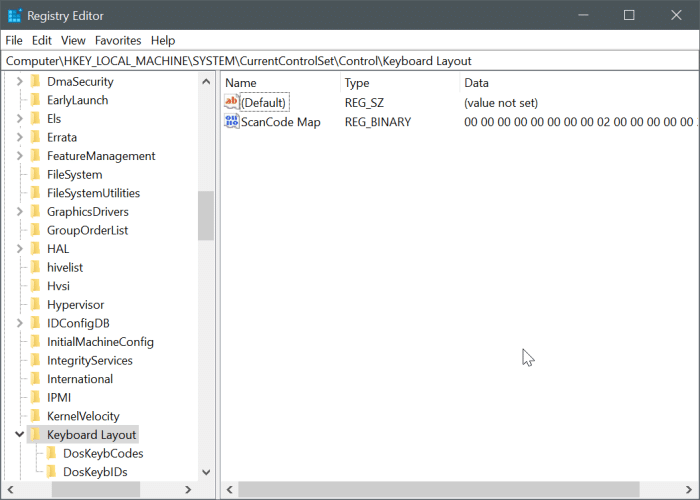Expand the DmaSecurity key
Image resolution: width=700 pixels, height=500 pixels.
pyautogui.click(x=20, y=81)
